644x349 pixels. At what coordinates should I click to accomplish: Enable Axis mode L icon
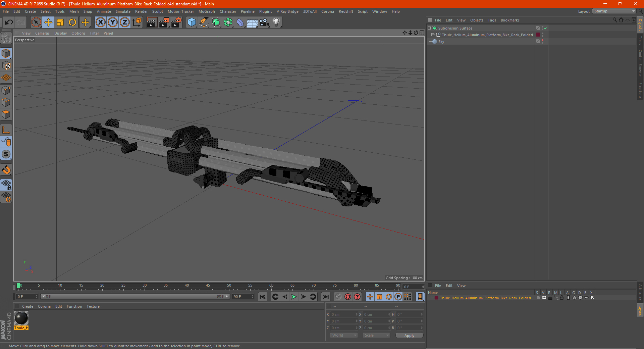pos(6,130)
